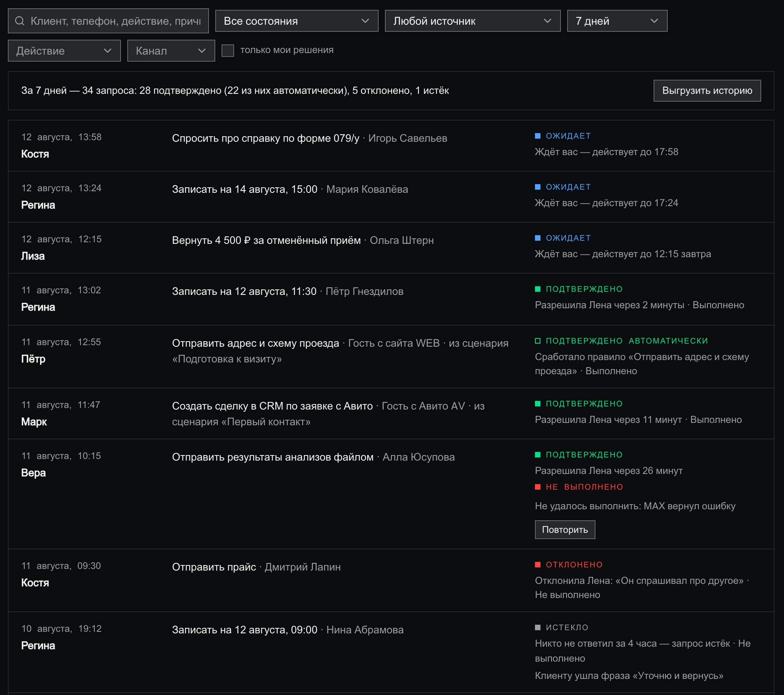Click client name «Игорь Савельев»

point(408,138)
